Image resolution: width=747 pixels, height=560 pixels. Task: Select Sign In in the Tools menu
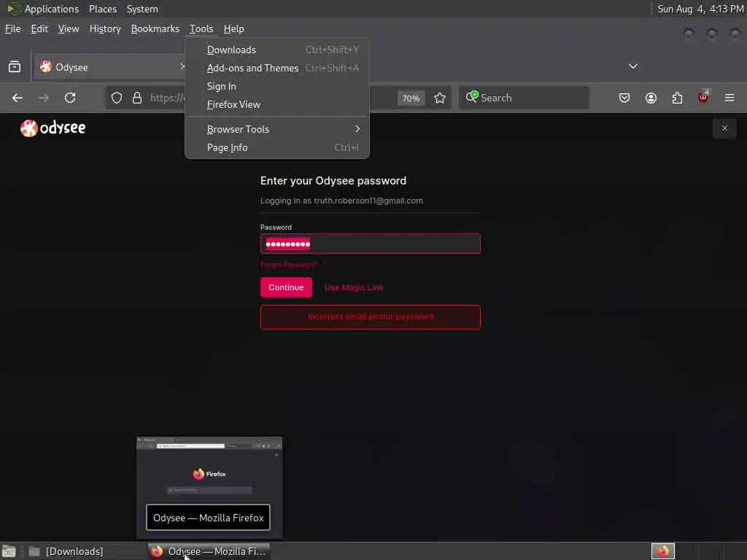[x=277, y=86]
